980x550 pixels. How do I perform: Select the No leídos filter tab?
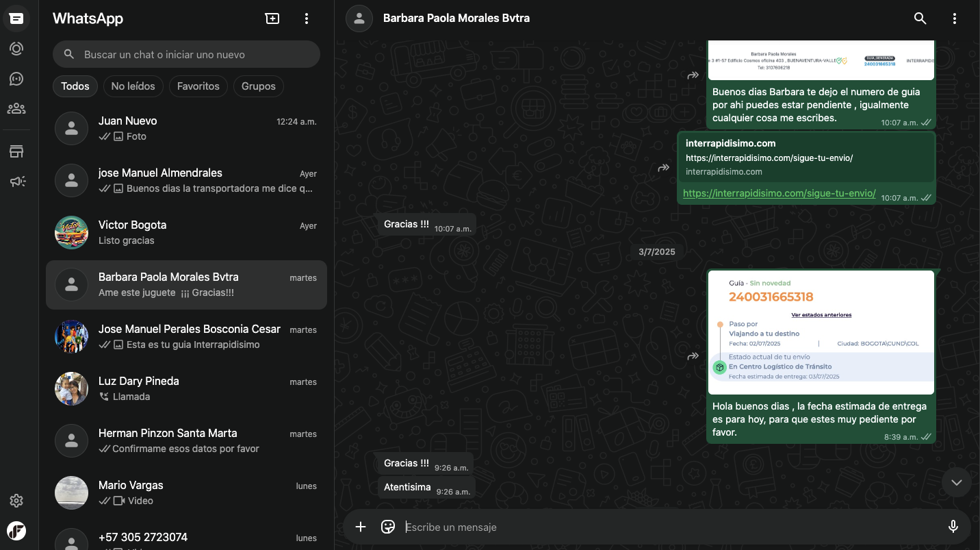coord(133,86)
